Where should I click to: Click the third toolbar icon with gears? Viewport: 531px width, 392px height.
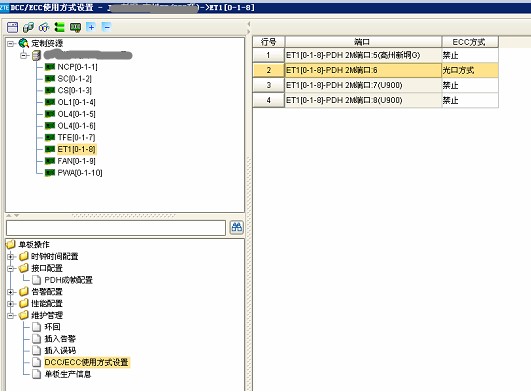(x=44, y=27)
